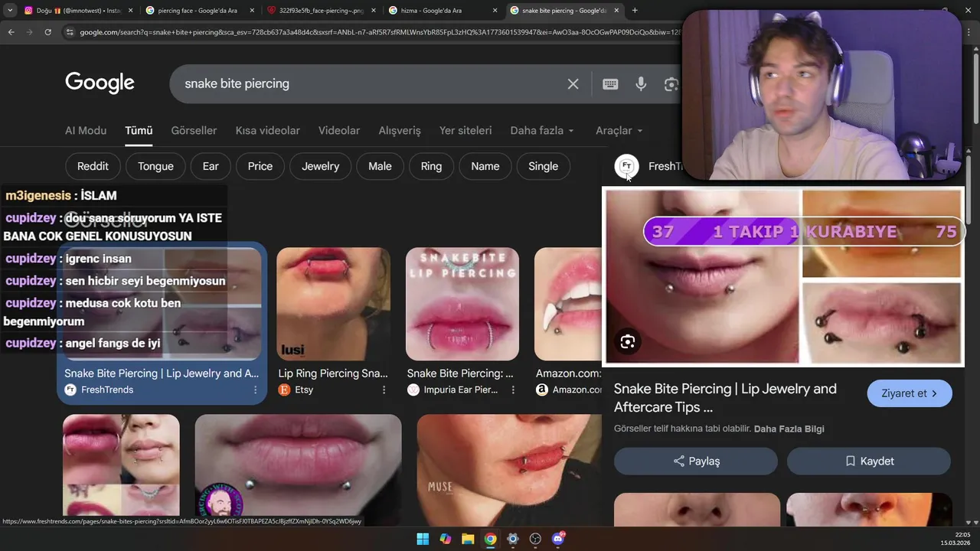
Task: Switch to the Instagram Doğu tab
Action: pos(77,11)
